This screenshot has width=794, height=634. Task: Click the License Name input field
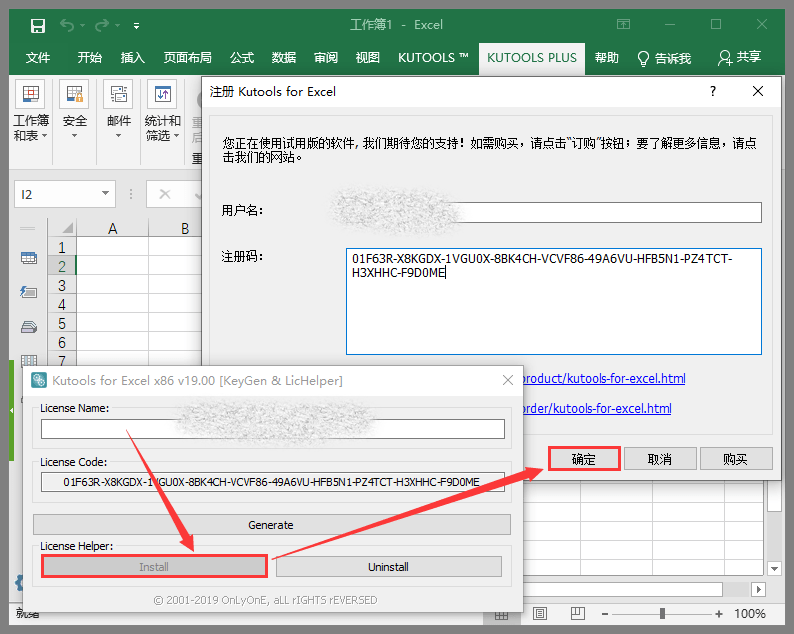coord(272,429)
